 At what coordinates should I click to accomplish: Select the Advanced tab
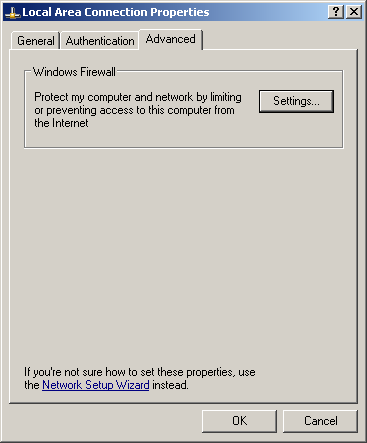point(170,39)
